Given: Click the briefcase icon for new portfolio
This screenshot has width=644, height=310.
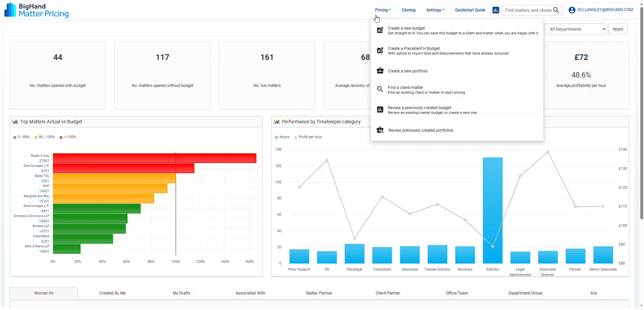Looking at the screenshot, I should point(380,71).
